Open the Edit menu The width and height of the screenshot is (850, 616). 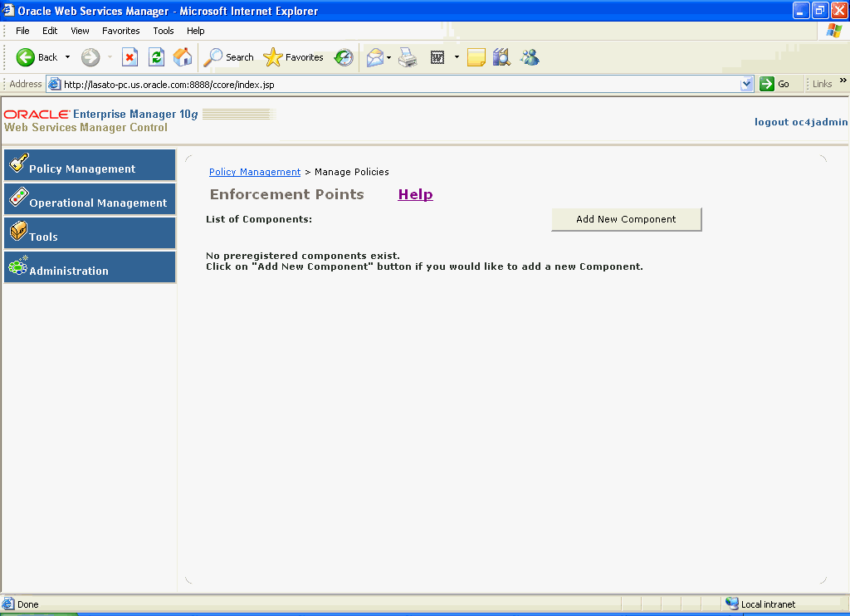coord(50,31)
